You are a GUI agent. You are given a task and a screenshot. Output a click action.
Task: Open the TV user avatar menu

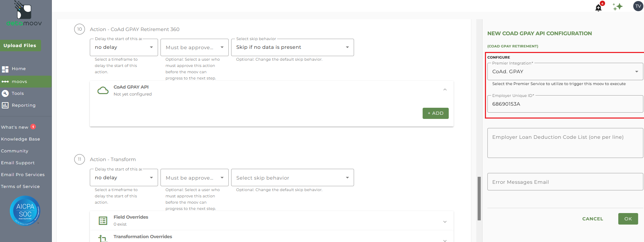pyautogui.click(x=638, y=6)
